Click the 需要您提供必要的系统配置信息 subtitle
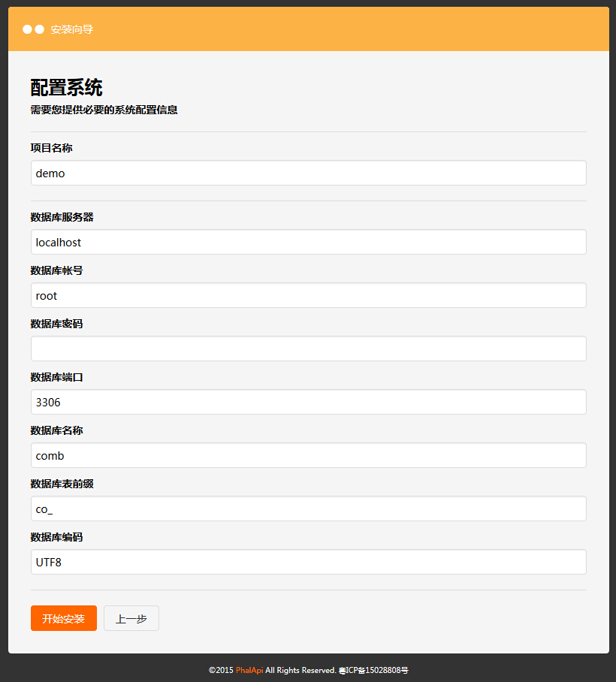The height and width of the screenshot is (682, 616). (x=104, y=110)
